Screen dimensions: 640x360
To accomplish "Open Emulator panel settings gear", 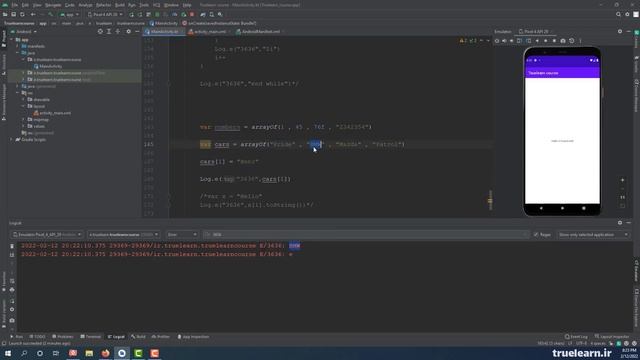I will (x=620, y=31).
